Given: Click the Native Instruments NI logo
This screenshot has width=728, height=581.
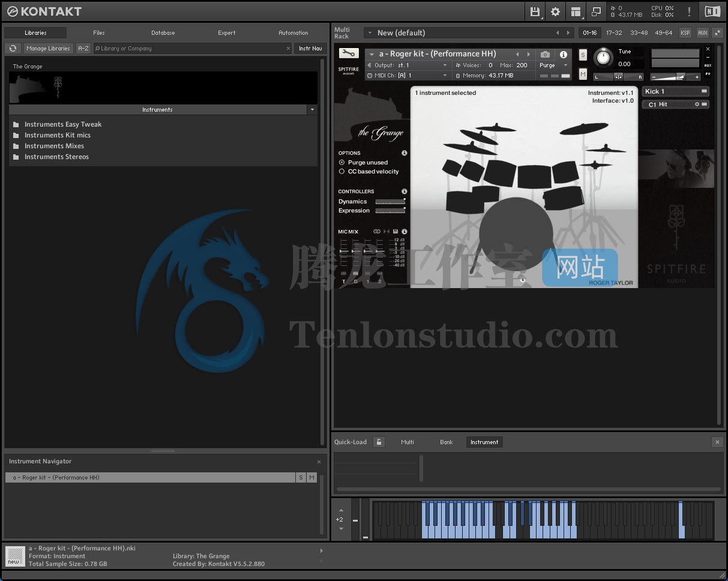Looking at the screenshot, I should click(x=712, y=11).
